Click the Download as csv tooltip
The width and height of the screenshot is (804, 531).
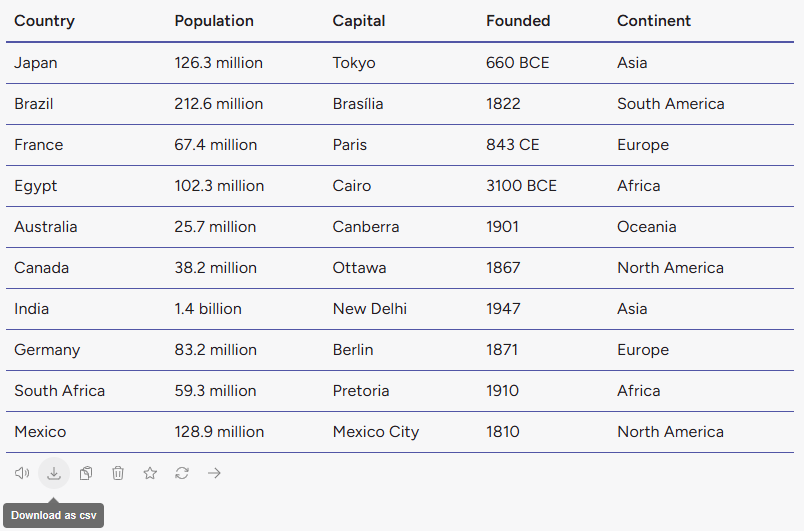(53, 515)
